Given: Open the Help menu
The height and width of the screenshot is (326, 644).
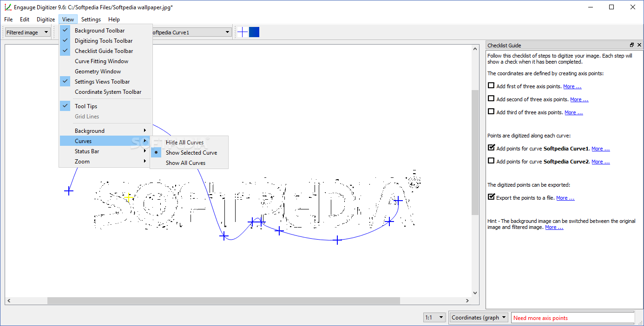Looking at the screenshot, I should (114, 20).
